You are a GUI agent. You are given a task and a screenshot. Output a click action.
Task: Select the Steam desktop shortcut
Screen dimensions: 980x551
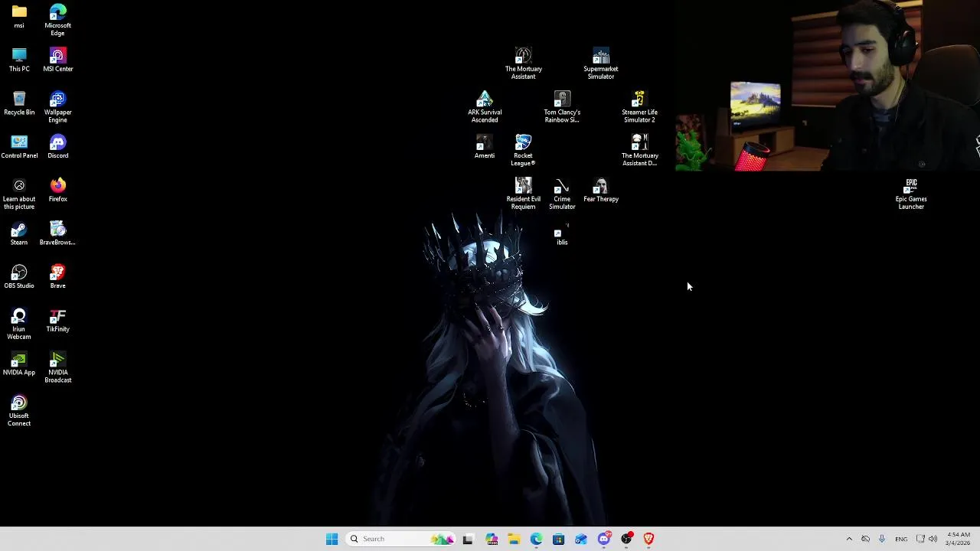(x=19, y=233)
